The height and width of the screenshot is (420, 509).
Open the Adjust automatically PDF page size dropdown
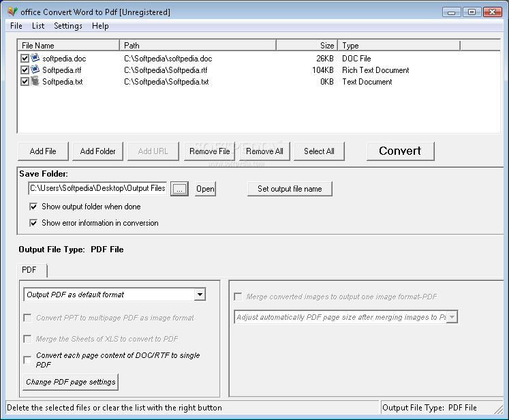pyautogui.click(x=452, y=317)
